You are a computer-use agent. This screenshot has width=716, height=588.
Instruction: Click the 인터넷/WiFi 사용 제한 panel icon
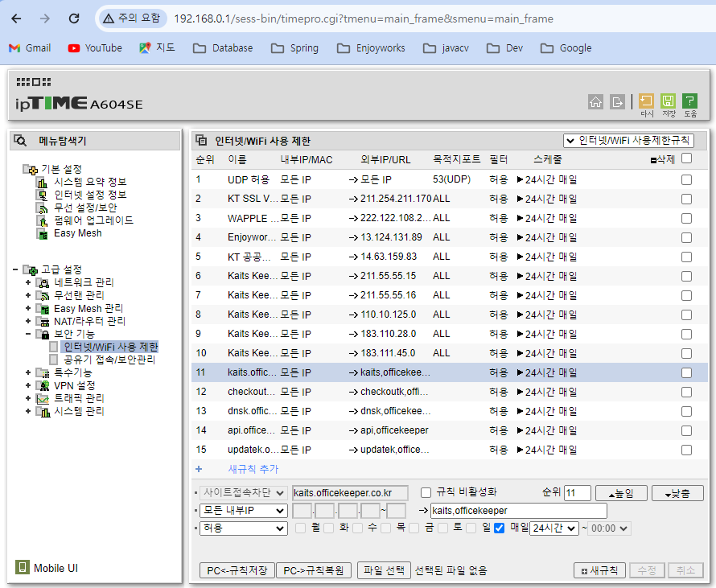pyautogui.click(x=201, y=140)
